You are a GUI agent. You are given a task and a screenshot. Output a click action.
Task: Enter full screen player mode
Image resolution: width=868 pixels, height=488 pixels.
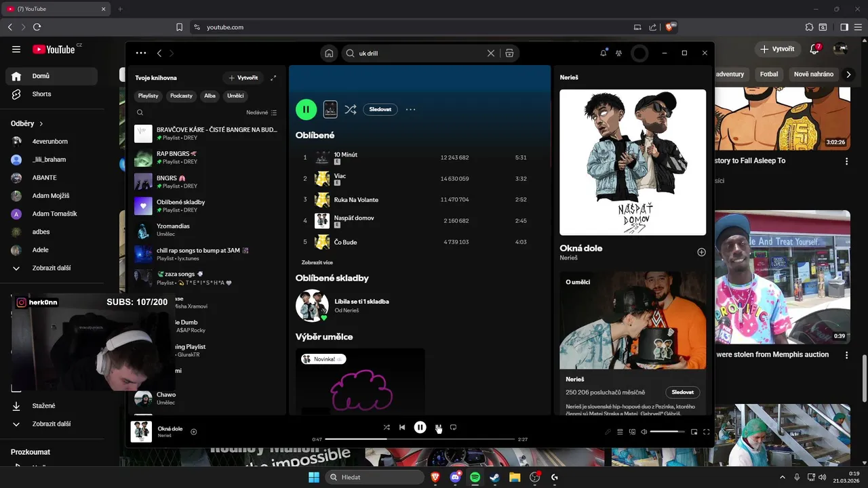(707, 432)
